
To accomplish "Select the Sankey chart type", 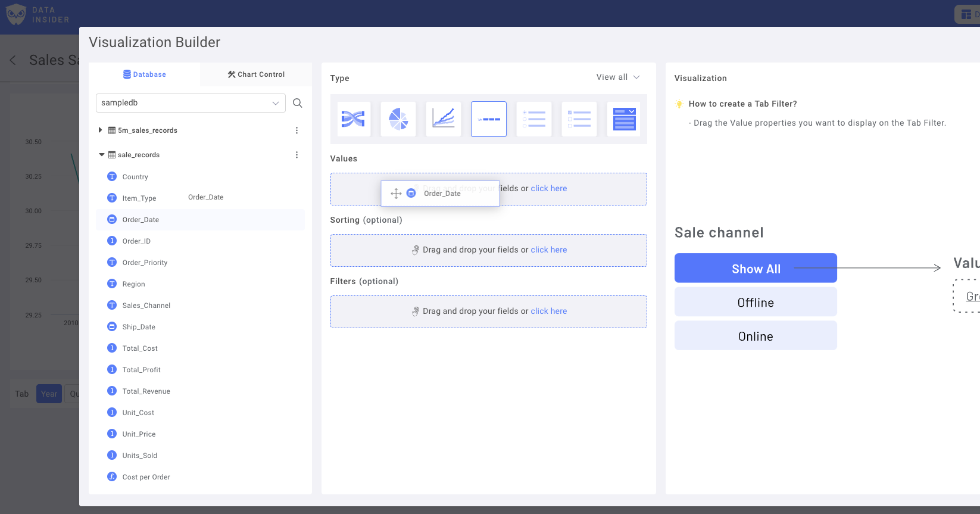I will [354, 119].
